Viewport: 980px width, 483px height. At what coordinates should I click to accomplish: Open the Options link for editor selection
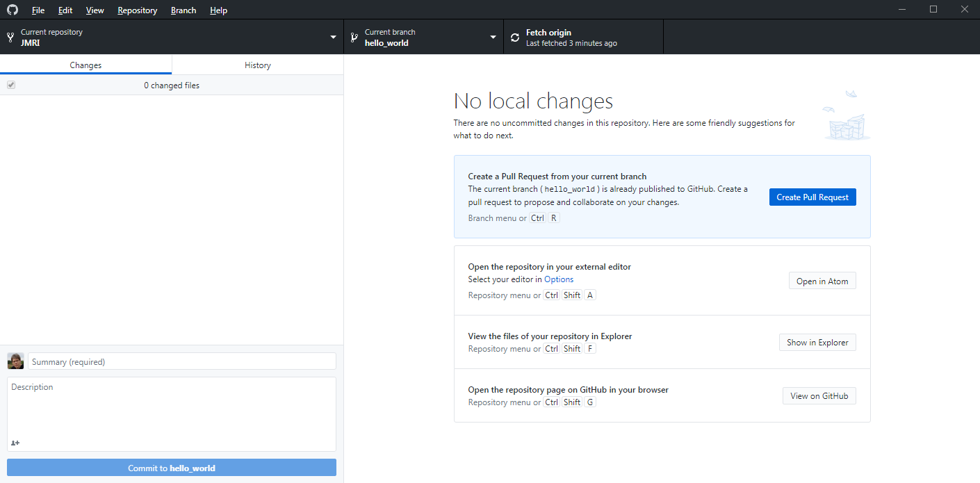coord(559,279)
